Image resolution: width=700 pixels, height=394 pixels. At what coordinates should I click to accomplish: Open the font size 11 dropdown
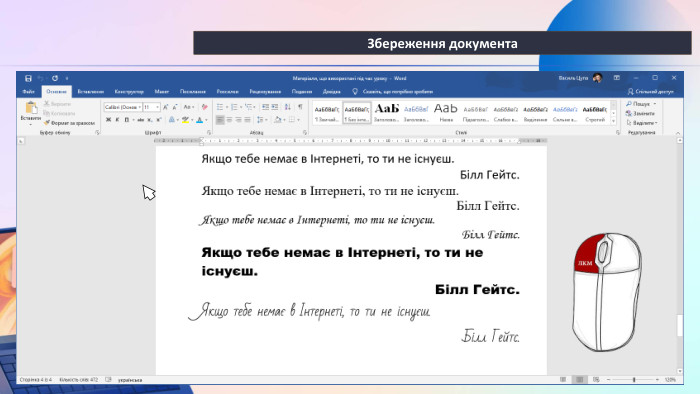(x=157, y=107)
